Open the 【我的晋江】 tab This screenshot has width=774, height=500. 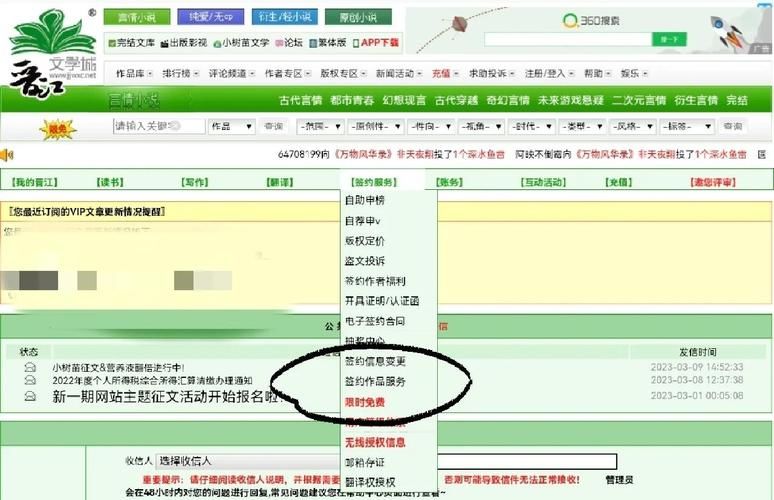click(35, 182)
